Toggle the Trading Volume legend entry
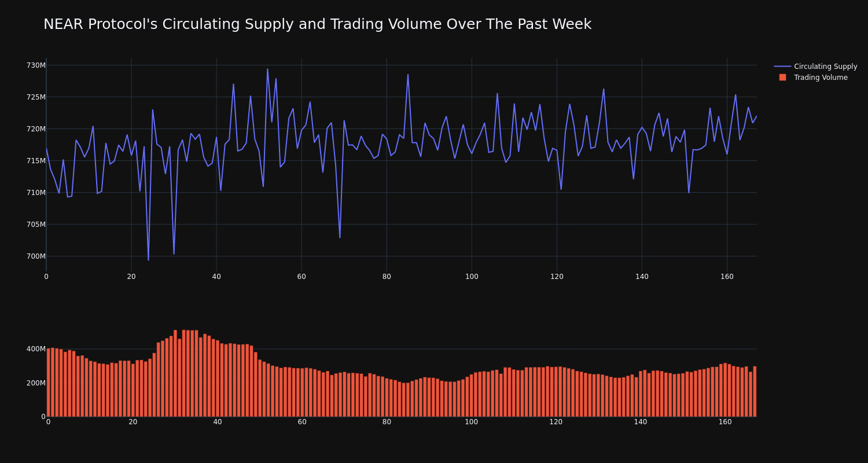The image size is (868, 463). pyautogui.click(x=813, y=78)
